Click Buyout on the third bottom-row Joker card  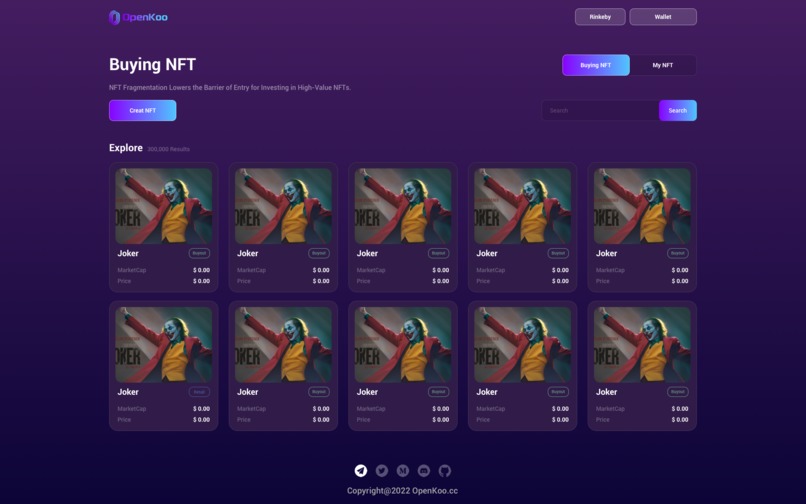click(438, 392)
